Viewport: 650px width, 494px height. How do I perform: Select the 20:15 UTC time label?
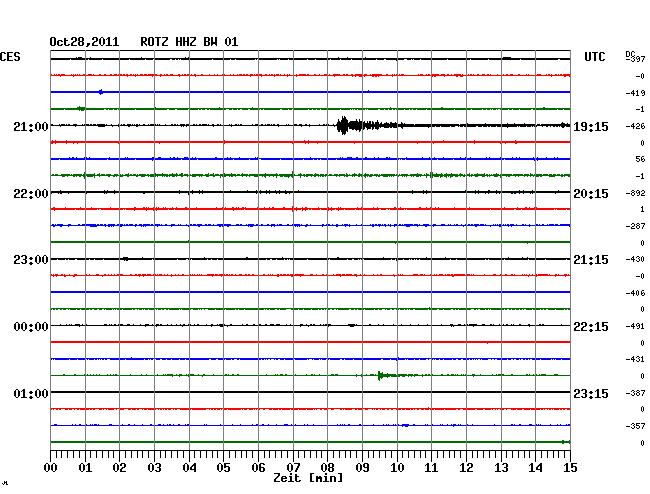[591, 194]
